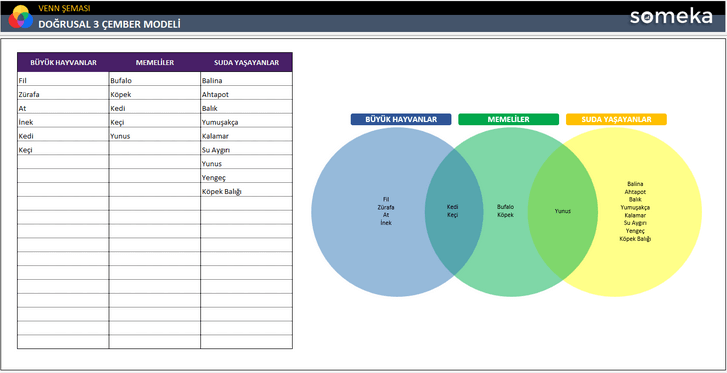Click the yellow circle's Balina list

click(x=635, y=211)
